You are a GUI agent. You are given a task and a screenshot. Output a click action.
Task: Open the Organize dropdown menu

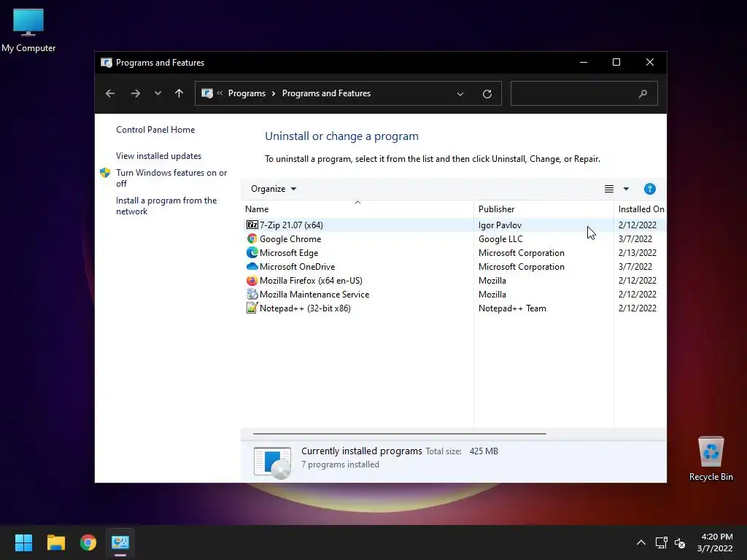tap(274, 189)
